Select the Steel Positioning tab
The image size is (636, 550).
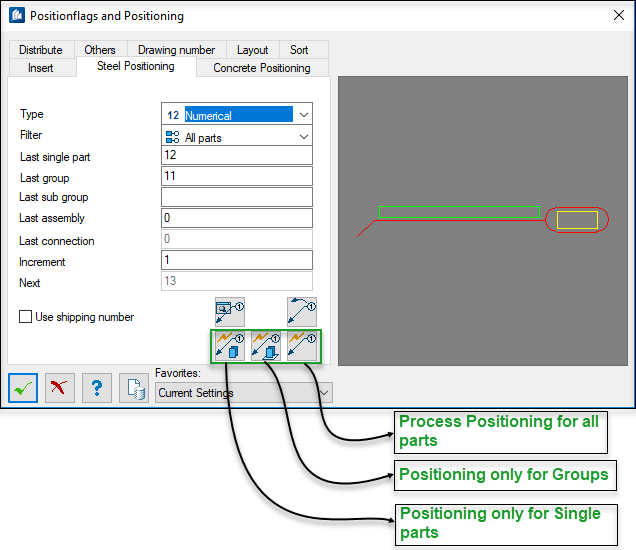click(136, 66)
